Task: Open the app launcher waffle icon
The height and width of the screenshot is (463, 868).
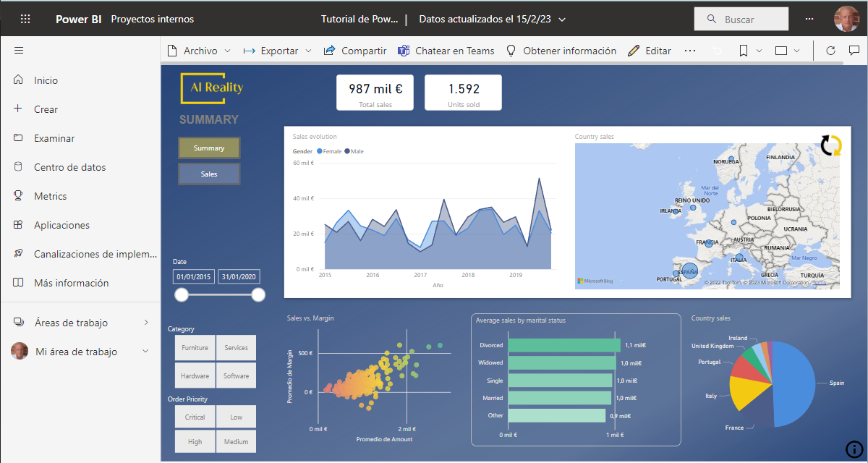Action: click(x=25, y=20)
